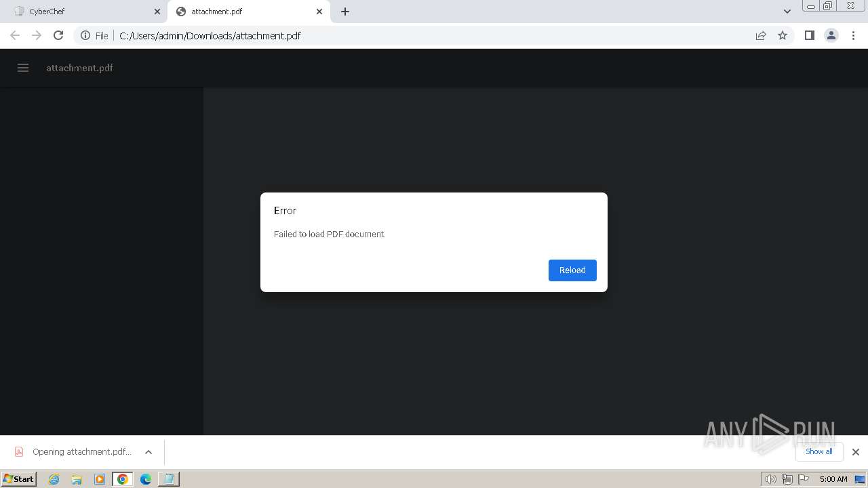Click the 'Failed to load PDF document.' message
This screenshot has width=868, height=488.
330,234
